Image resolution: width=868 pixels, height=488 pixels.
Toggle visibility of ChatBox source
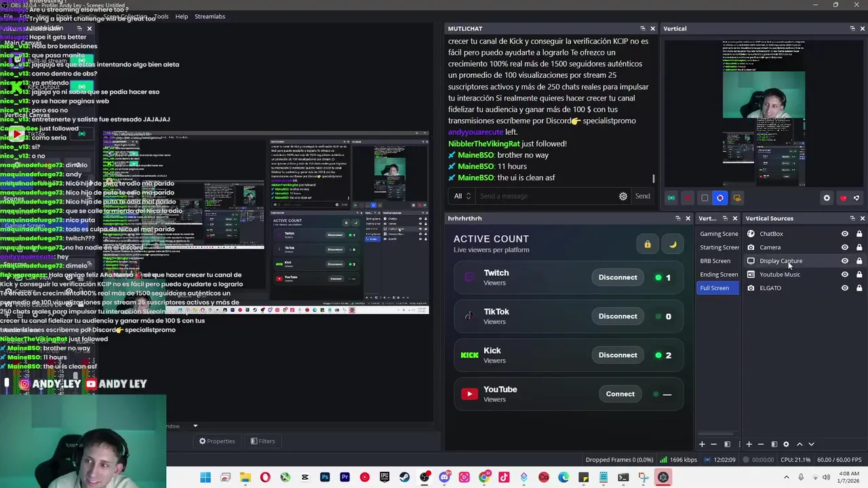(844, 234)
